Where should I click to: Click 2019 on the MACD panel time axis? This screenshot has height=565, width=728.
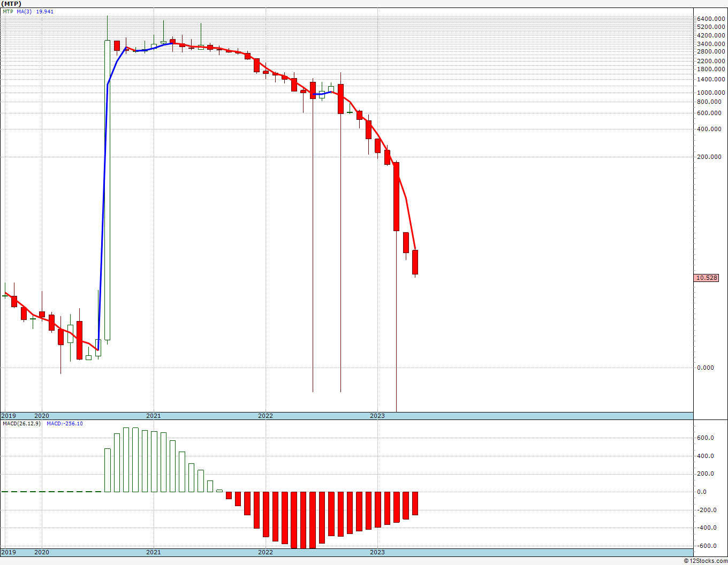tap(8, 552)
